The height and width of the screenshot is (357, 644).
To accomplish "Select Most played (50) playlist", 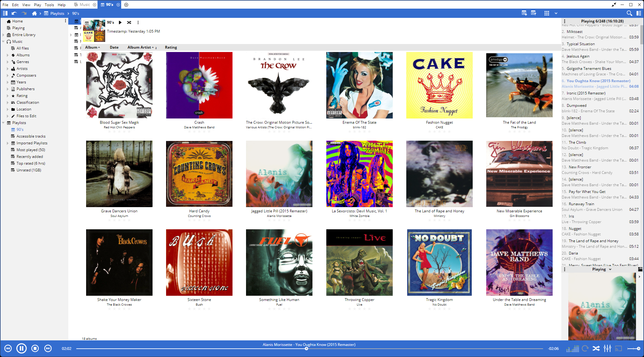I will point(31,150).
